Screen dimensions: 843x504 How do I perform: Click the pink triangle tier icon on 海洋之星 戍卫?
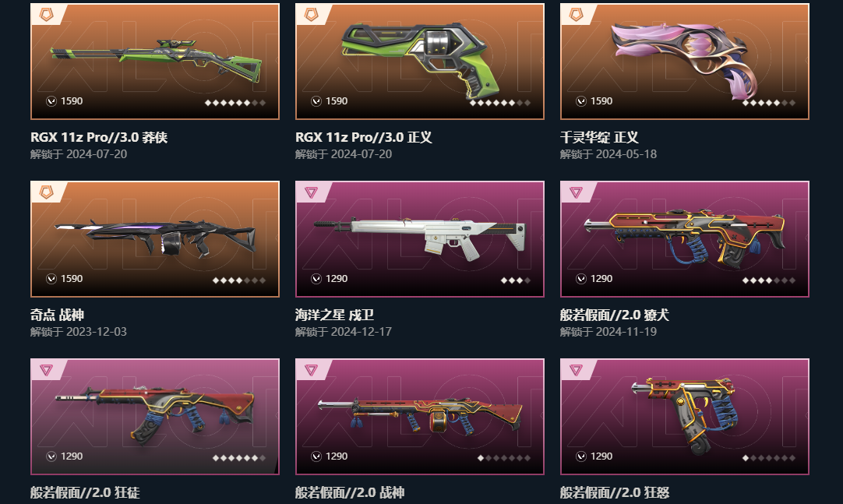[x=312, y=192]
